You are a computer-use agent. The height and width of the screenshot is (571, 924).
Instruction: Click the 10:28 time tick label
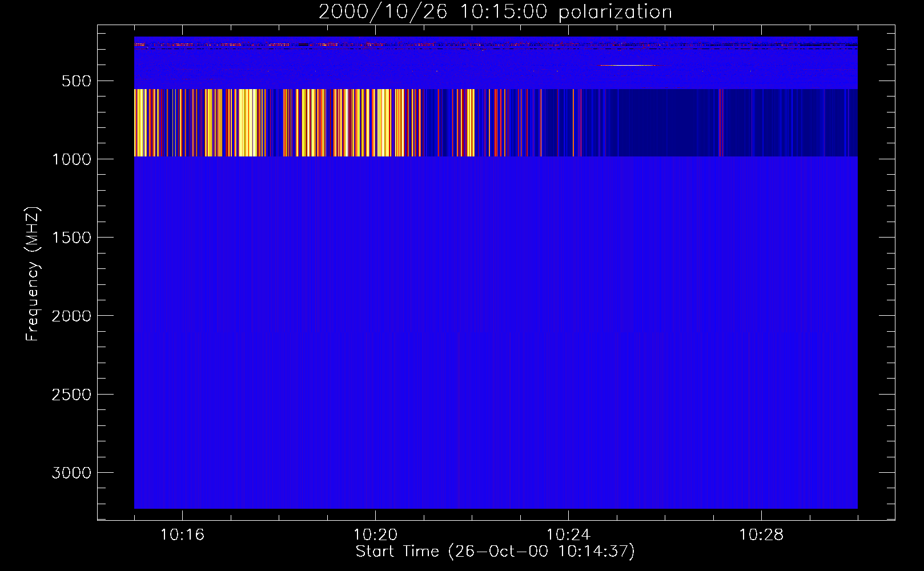point(761,535)
